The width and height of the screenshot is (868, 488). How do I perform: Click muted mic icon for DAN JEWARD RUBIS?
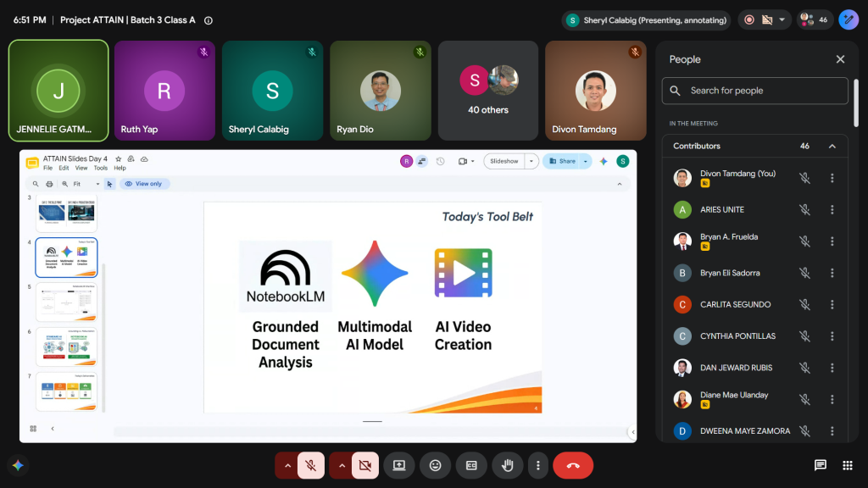(x=805, y=368)
